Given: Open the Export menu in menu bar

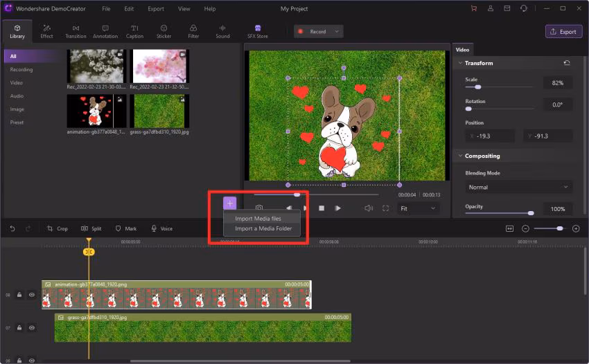Looking at the screenshot, I should coord(156,9).
